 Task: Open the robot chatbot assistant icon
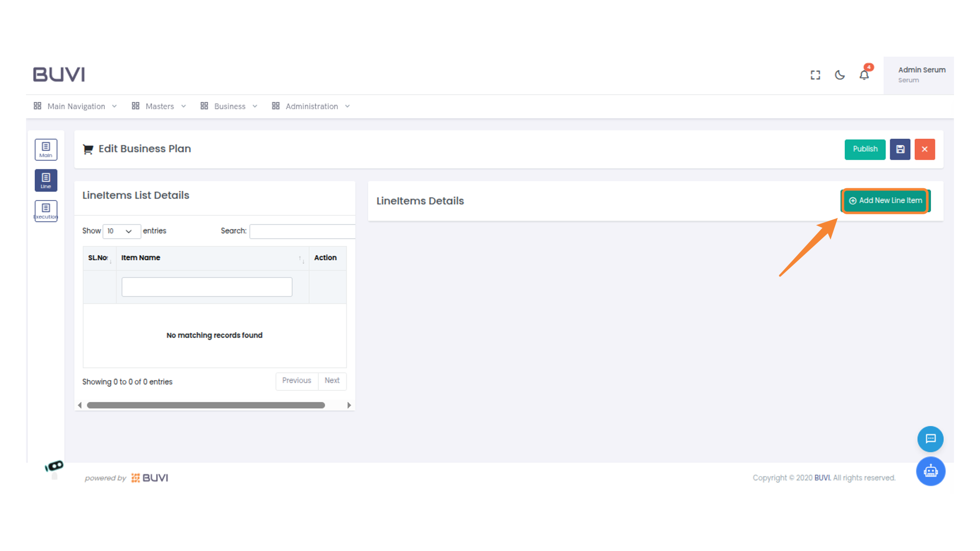(x=930, y=471)
